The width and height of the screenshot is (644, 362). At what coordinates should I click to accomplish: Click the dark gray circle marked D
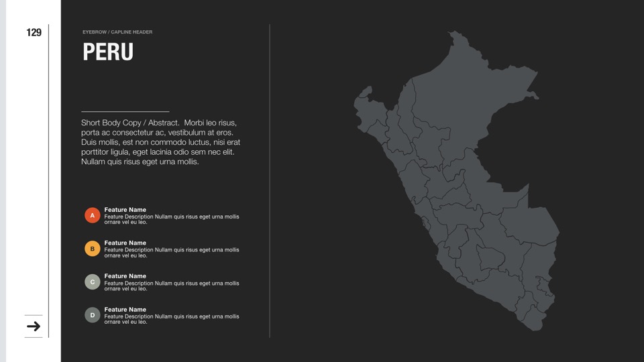point(93,315)
